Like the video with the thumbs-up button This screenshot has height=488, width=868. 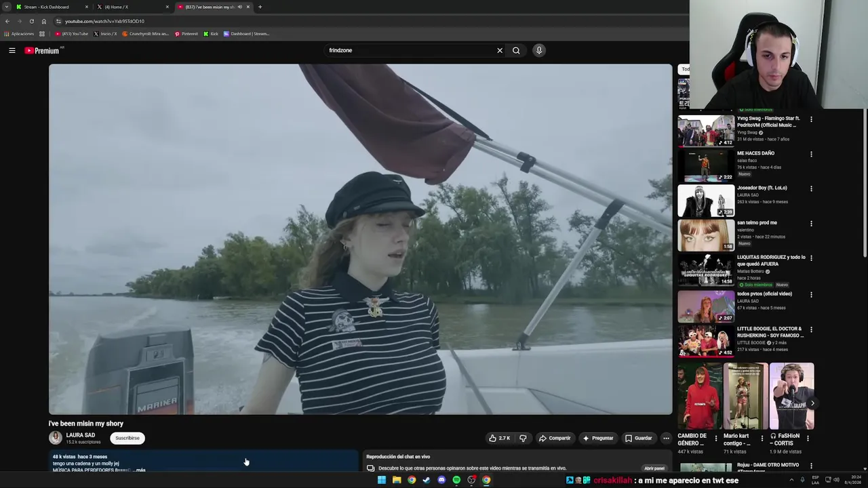click(x=499, y=438)
